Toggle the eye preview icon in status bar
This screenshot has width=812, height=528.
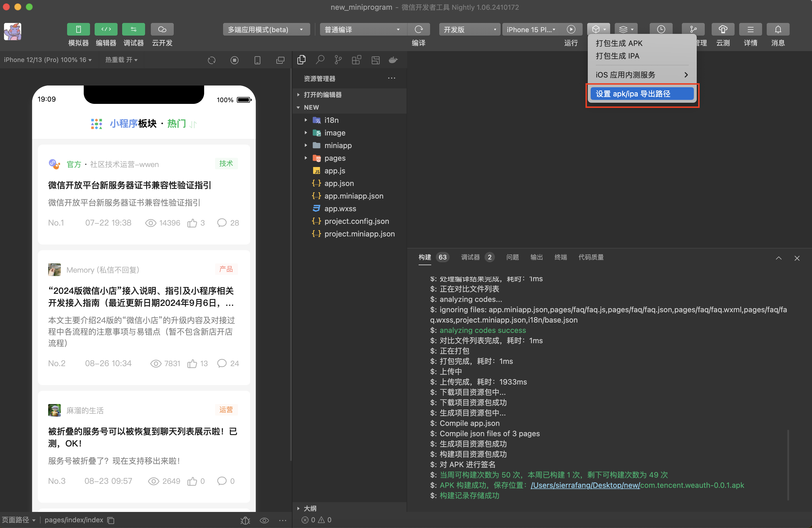pos(264,520)
